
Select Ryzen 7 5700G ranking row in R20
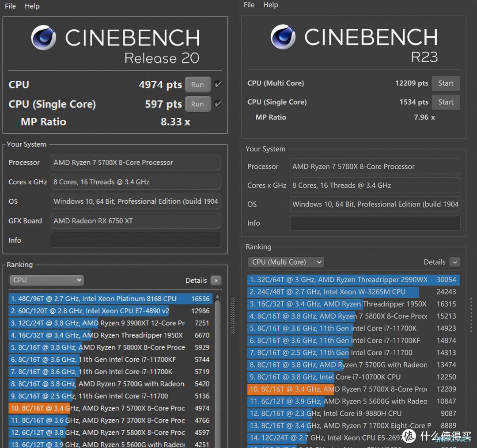point(110,384)
